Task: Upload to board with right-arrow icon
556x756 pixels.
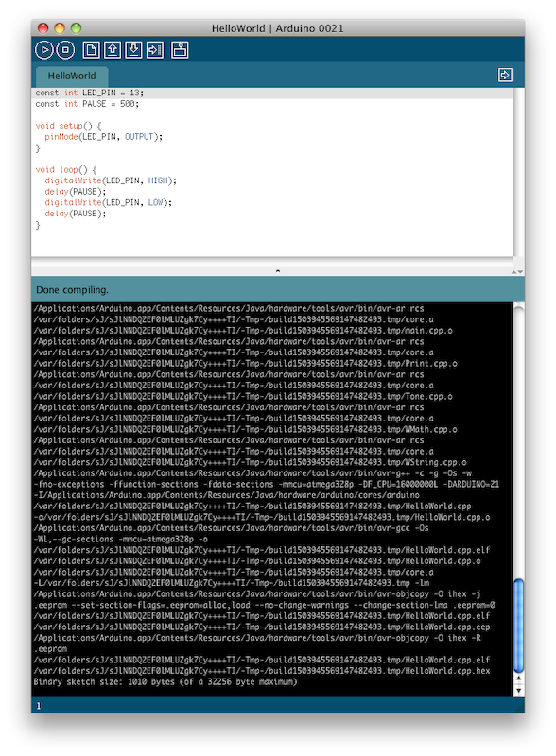Action: [x=155, y=50]
